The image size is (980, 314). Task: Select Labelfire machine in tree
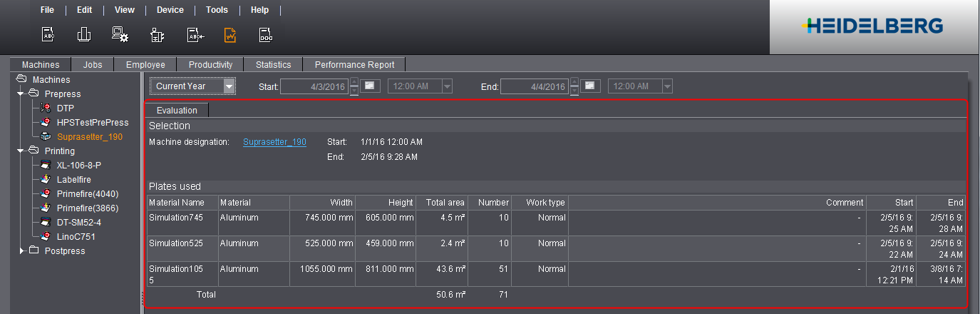click(74, 180)
